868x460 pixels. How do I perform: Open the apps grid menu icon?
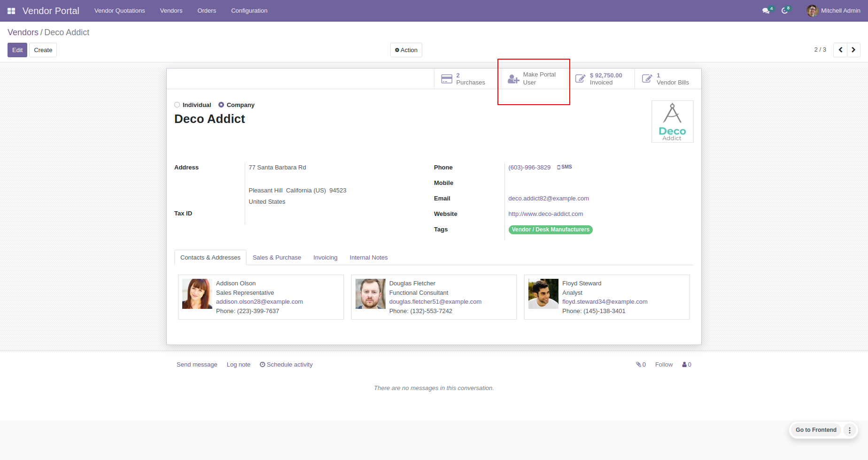[x=11, y=11]
